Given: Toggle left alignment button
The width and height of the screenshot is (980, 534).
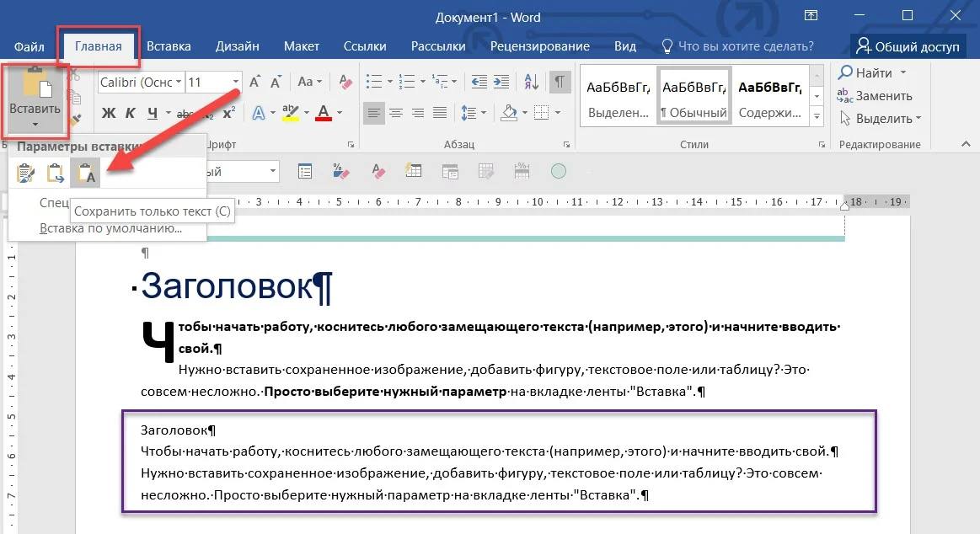Looking at the screenshot, I should coord(374,113).
